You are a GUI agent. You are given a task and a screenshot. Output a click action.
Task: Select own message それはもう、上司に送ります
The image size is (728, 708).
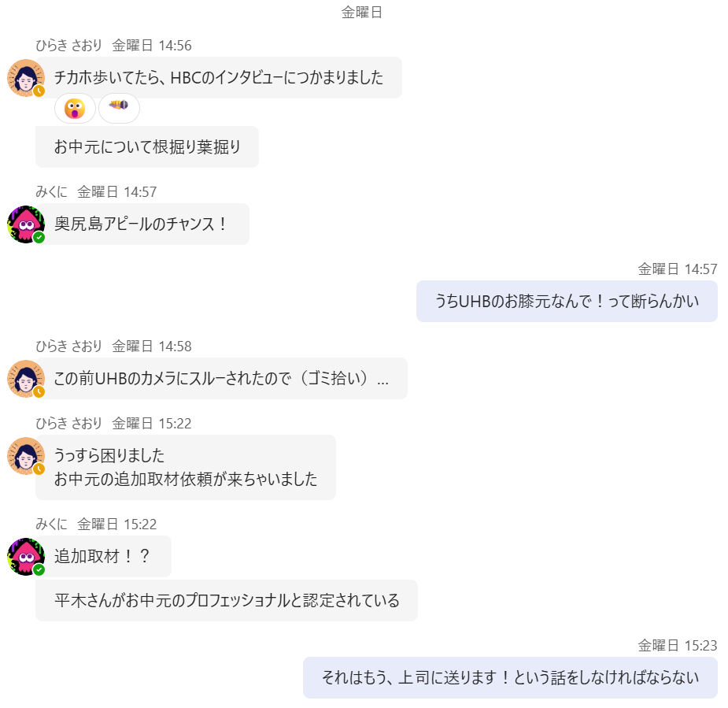[x=510, y=677]
